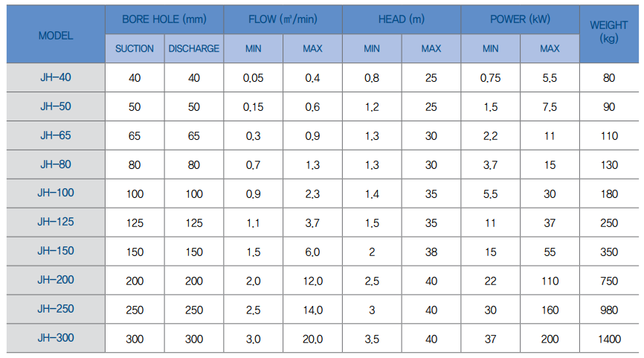
Task: Click the DISCHARGE sub-header
Action: click(x=194, y=48)
